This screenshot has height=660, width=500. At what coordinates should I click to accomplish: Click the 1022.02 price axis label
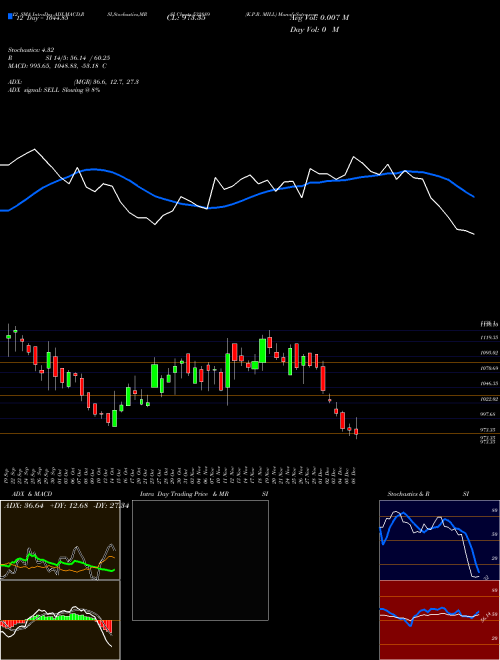[489, 399]
